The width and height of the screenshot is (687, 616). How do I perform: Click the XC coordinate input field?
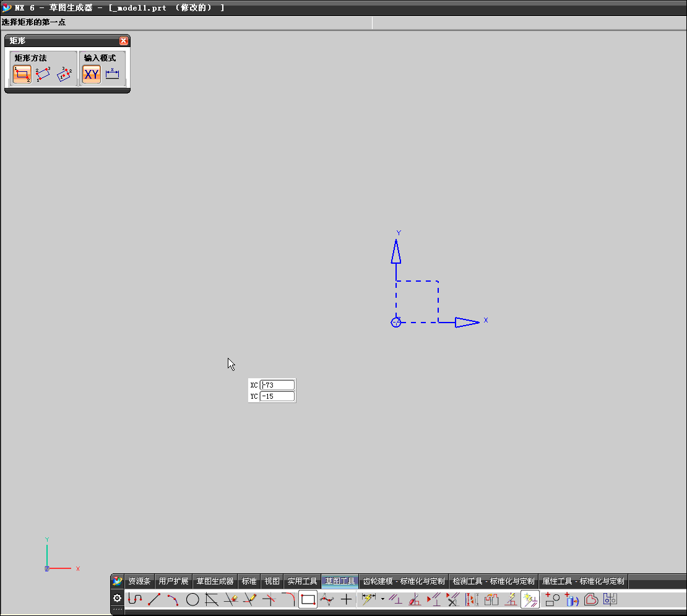[277, 384]
